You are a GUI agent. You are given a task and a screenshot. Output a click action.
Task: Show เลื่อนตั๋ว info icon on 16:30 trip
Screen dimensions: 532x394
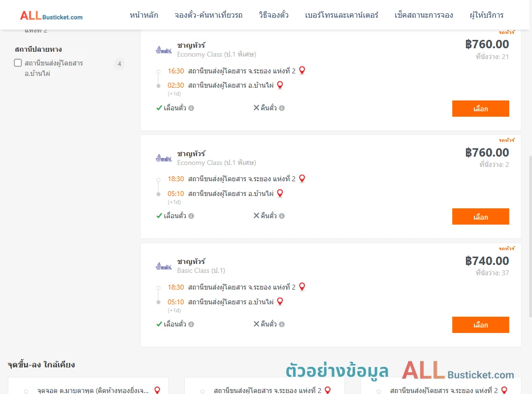pos(191,108)
